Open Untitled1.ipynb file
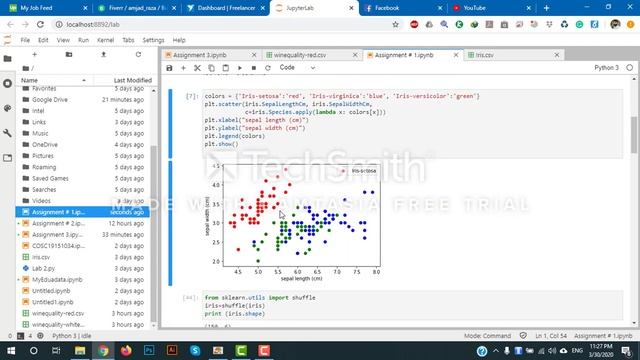 click(x=83, y=302)
